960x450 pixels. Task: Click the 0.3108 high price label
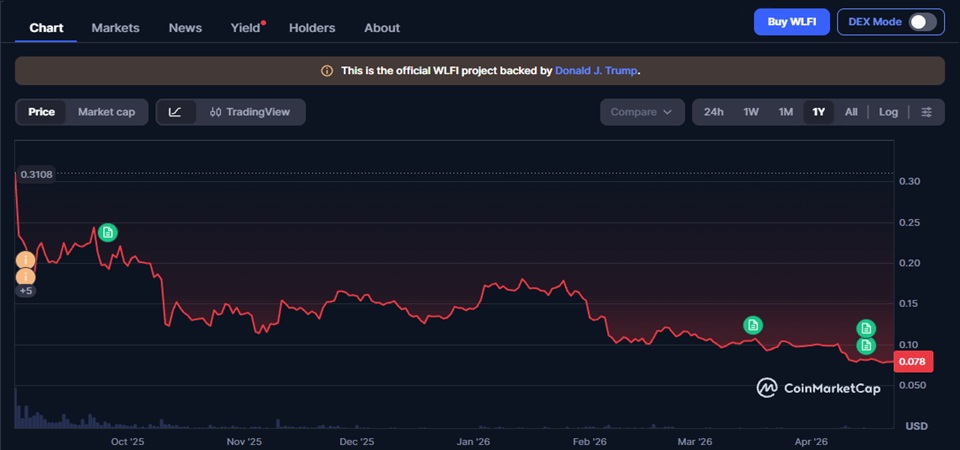(x=36, y=174)
